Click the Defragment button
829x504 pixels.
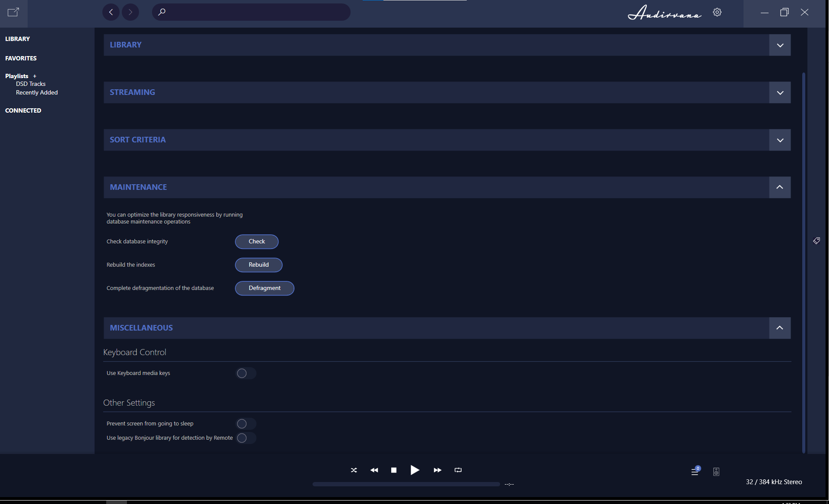point(264,288)
